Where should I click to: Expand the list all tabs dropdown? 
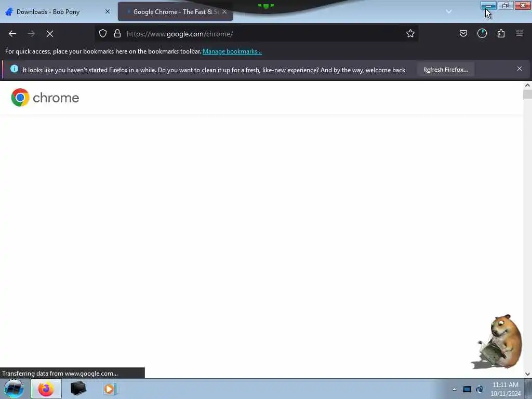(448, 11)
